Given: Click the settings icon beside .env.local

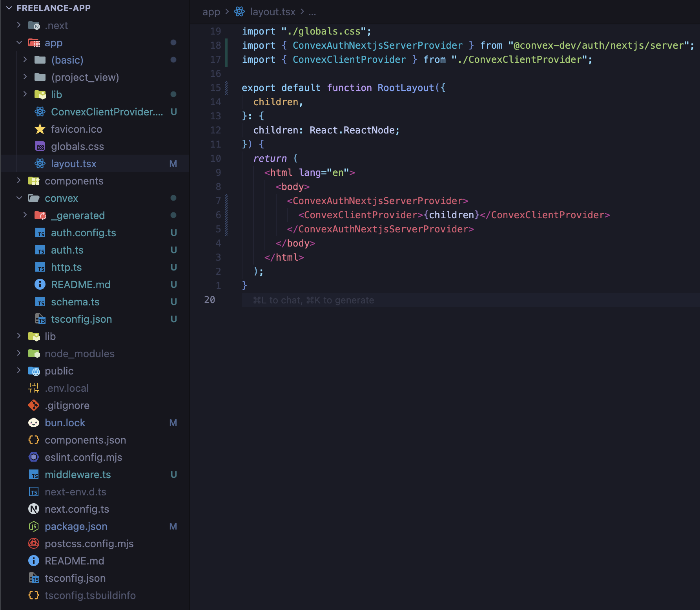Looking at the screenshot, I should pos(34,388).
